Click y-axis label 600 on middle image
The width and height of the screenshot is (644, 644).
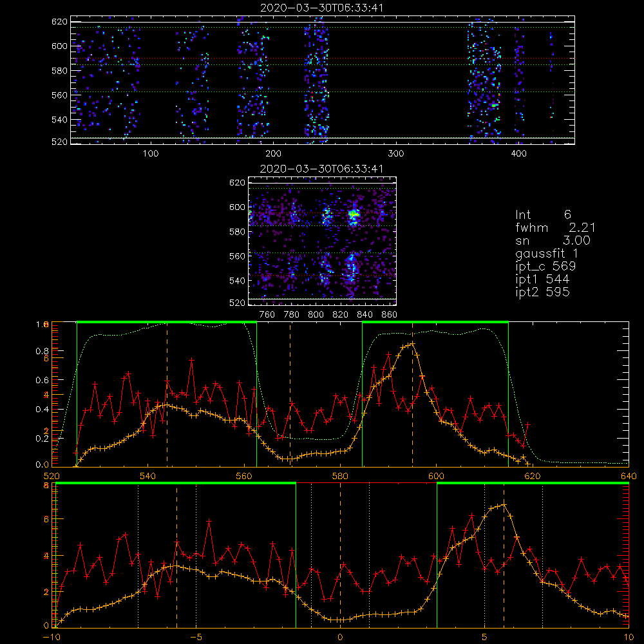pyautogui.click(x=237, y=207)
